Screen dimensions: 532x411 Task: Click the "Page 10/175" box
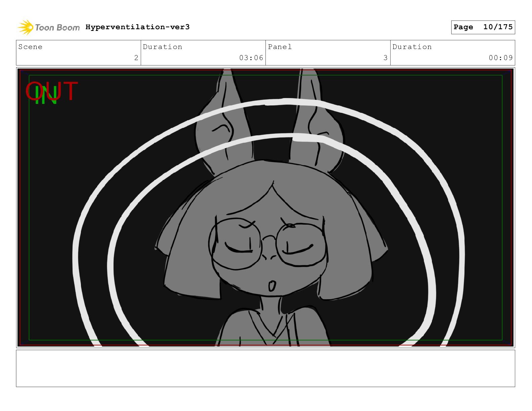click(483, 27)
